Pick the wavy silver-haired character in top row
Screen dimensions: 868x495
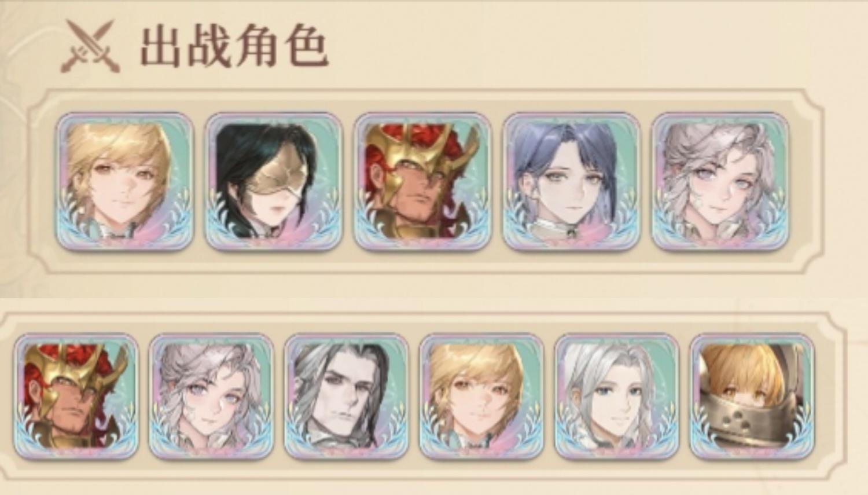(720, 182)
